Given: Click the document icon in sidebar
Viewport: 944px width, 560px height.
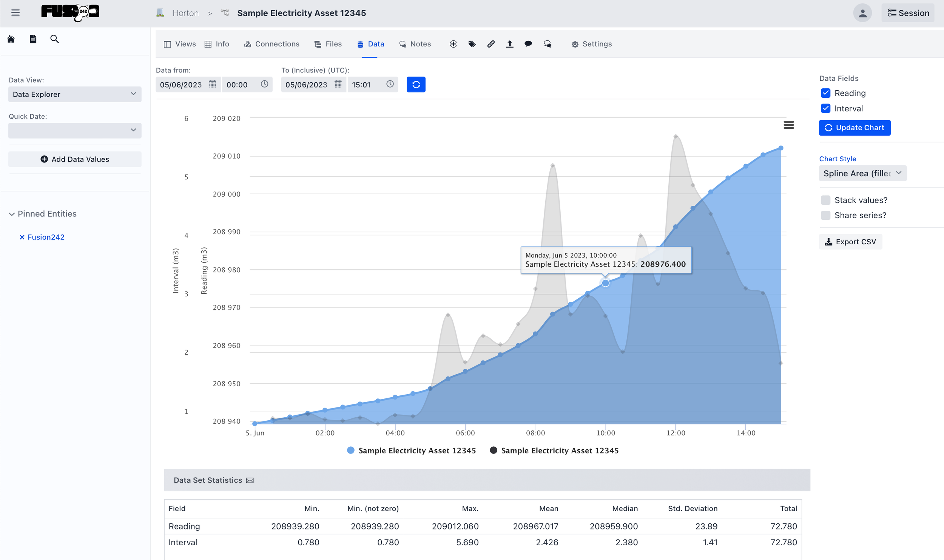Looking at the screenshot, I should [x=33, y=39].
